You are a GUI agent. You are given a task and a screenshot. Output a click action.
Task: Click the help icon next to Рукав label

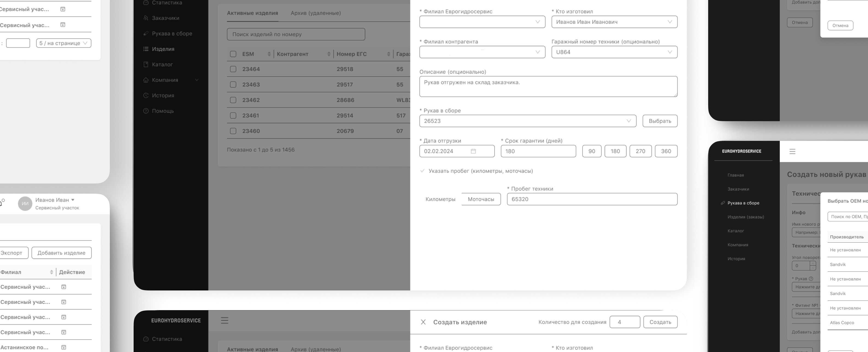811,278
